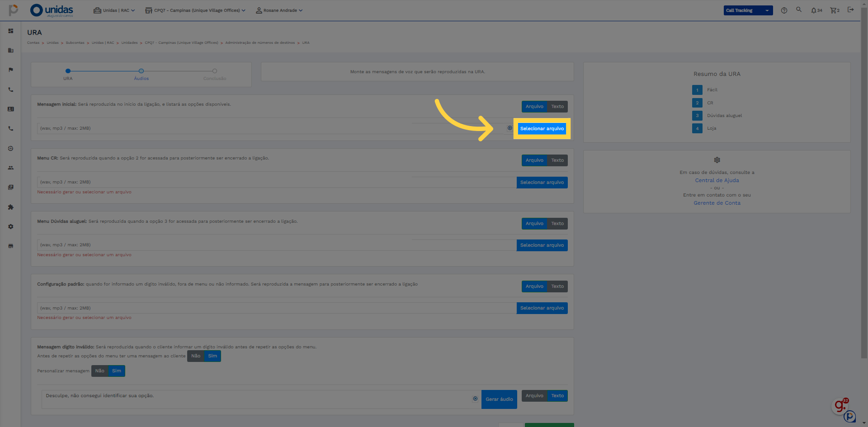868x427 pixels.
Task: Select Texto for Mensagem inicial
Action: tap(557, 107)
